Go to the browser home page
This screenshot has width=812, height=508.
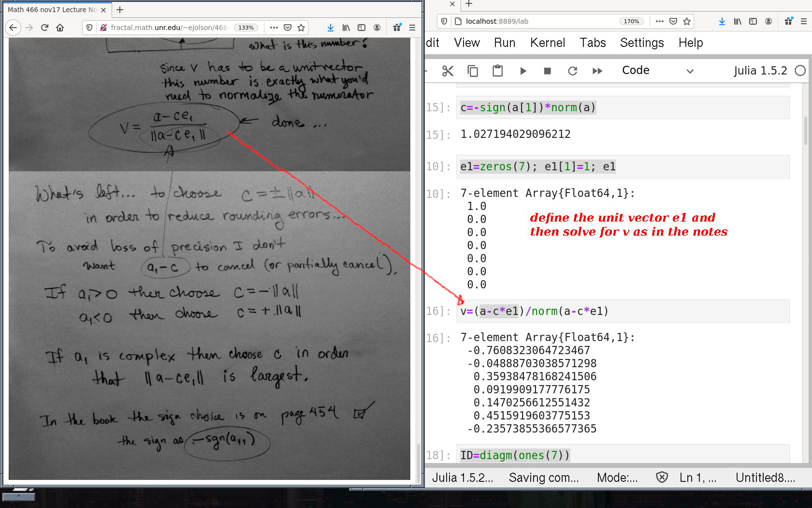[60, 28]
